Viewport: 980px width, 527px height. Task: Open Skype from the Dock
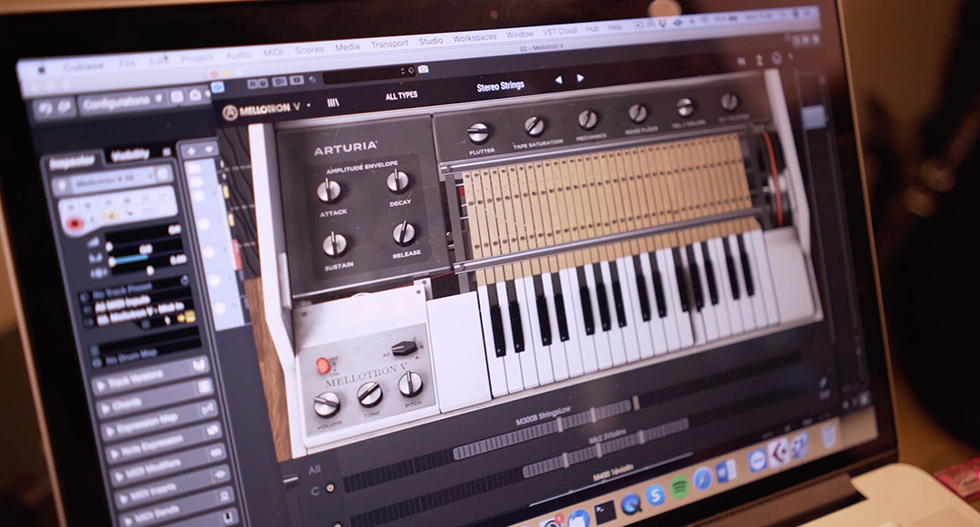point(656,495)
